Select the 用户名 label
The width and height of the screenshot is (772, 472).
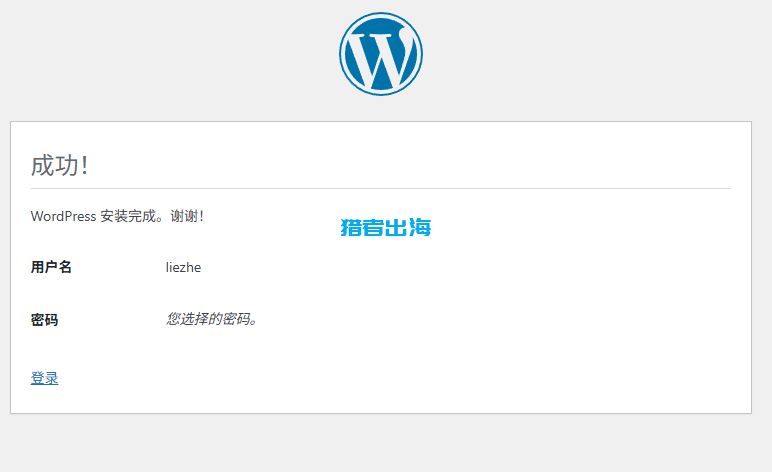tap(51, 267)
